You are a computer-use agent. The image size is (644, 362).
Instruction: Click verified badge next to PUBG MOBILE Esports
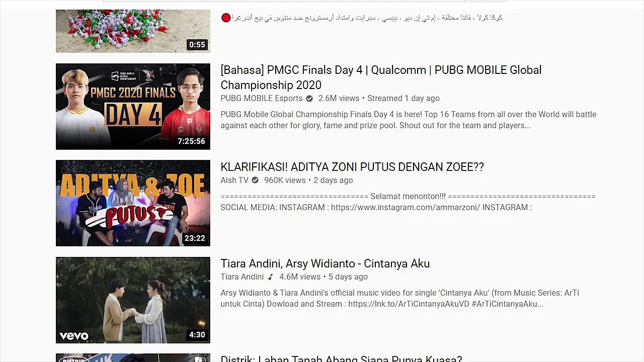[x=309, y=99]
